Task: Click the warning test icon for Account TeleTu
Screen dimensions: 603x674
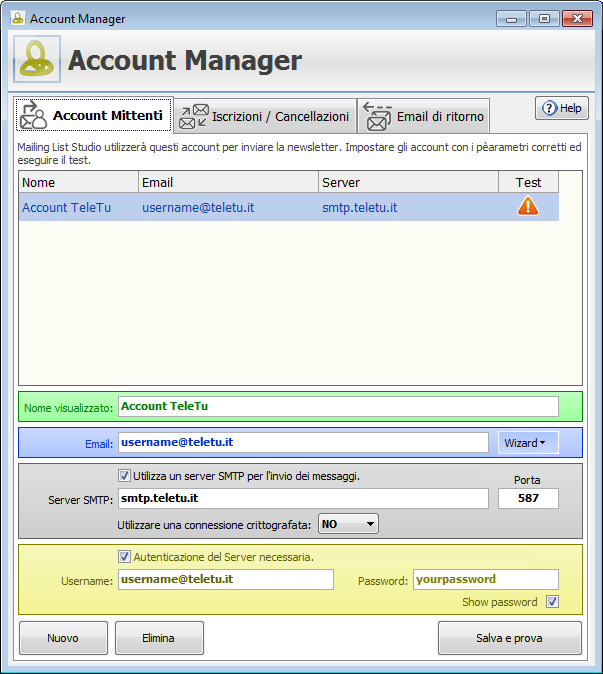Action: pyautogui.click(x=528, y=207)
